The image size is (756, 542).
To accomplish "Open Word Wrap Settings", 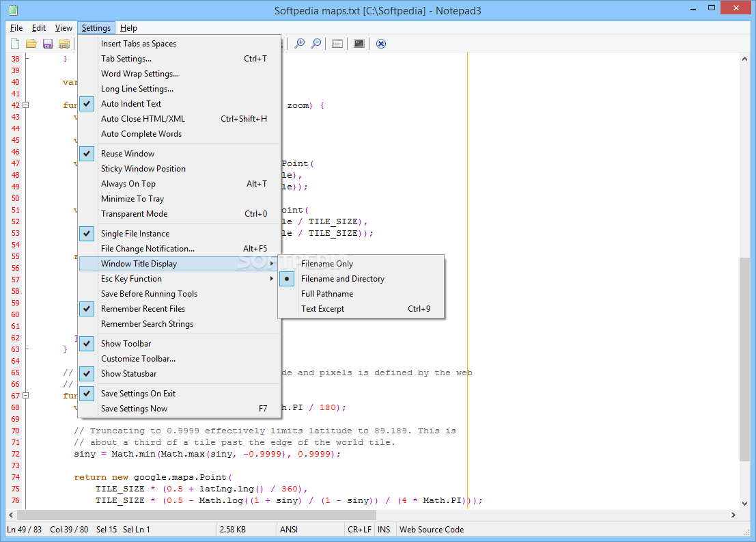I will click(x=179, y=74).
